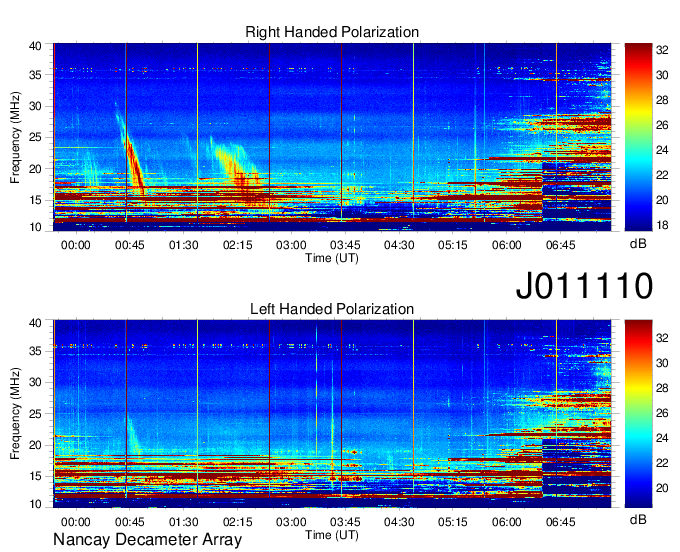Click the 35 MHz tick of Left Handed plot
The height and width of the screenshot is (552, 680).
35,351
